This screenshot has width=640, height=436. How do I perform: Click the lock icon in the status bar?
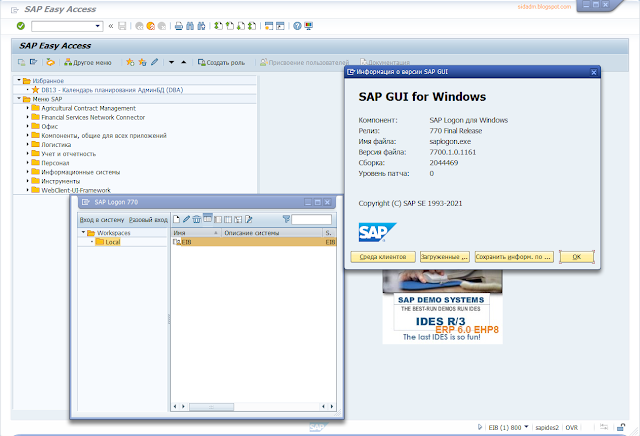pyautogui.click(x=621, y=427)
